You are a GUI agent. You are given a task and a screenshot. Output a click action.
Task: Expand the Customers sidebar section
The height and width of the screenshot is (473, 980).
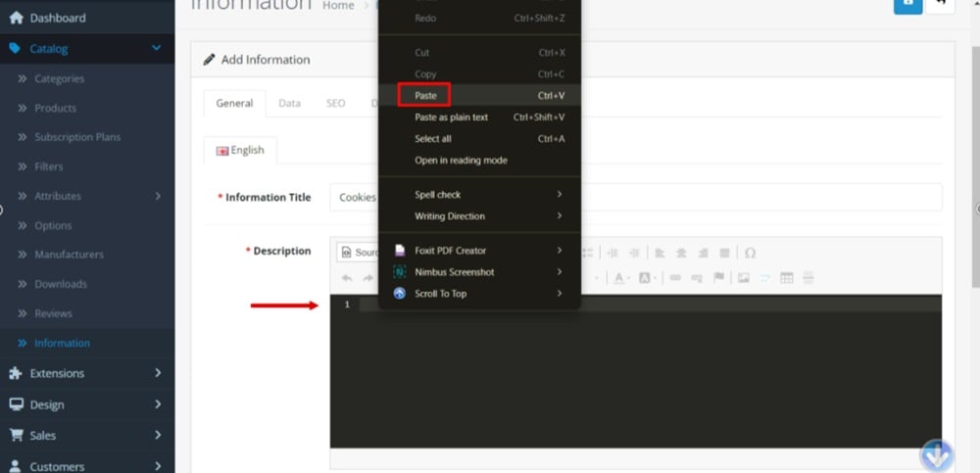87,466
